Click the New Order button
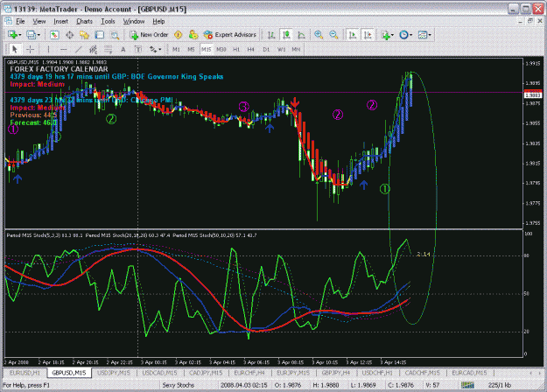The height and width of the screenshot is (392, 547). [149, 35]
